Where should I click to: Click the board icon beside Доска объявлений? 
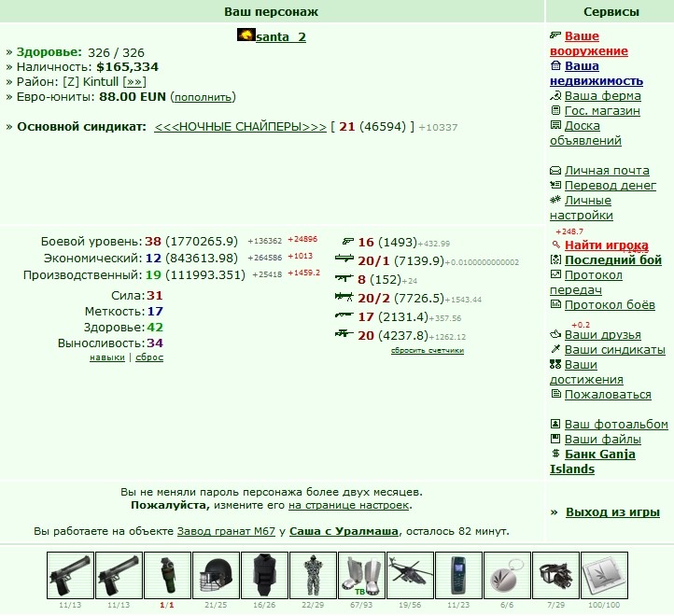[555, 125]
